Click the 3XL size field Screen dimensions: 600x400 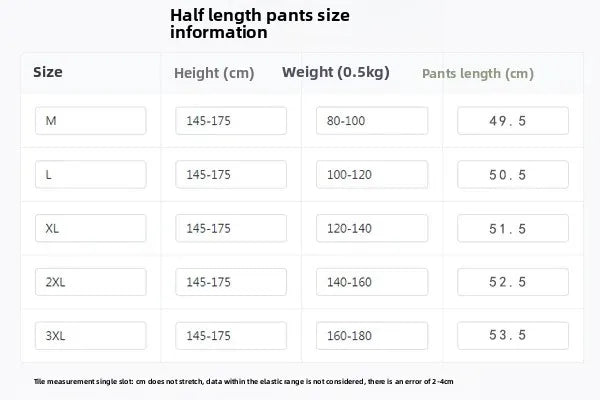91,335
